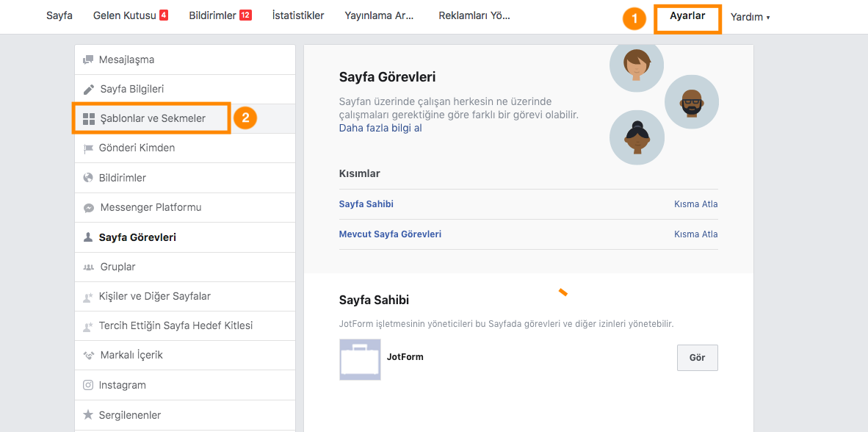Expand the Yardım dropdown arrow

pos(768,18)
